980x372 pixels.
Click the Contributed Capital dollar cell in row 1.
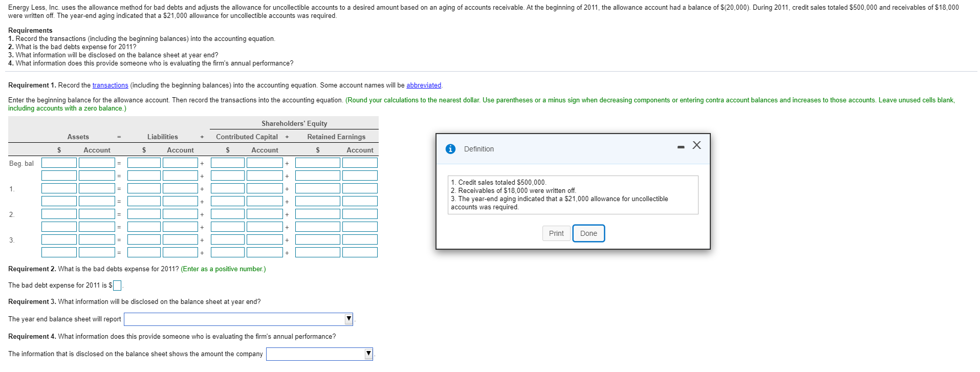pos(228,188)
